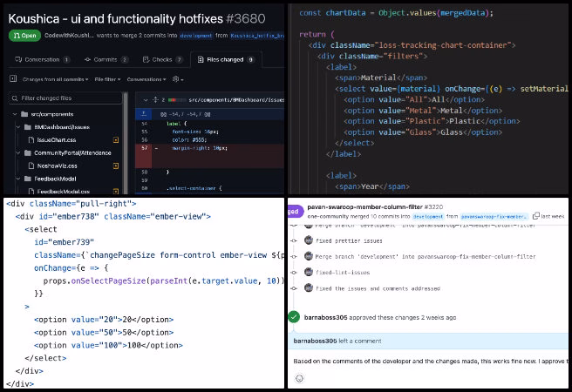The width and height of the screenshot is (572, 392).
Task: Expand all lines icon in diff header
Action: pyautogui.click(x=155, y=100)
